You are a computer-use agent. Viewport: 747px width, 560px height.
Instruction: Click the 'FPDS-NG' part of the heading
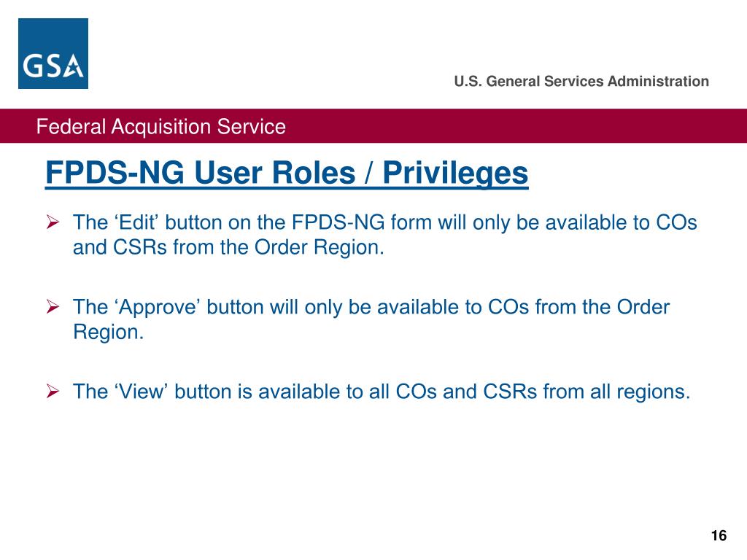(115, 173)
